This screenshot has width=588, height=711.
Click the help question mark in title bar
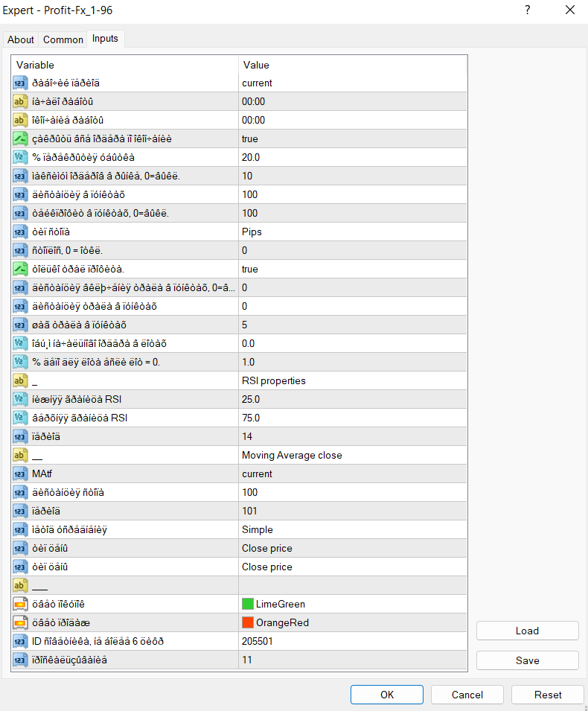coord(528,10)
